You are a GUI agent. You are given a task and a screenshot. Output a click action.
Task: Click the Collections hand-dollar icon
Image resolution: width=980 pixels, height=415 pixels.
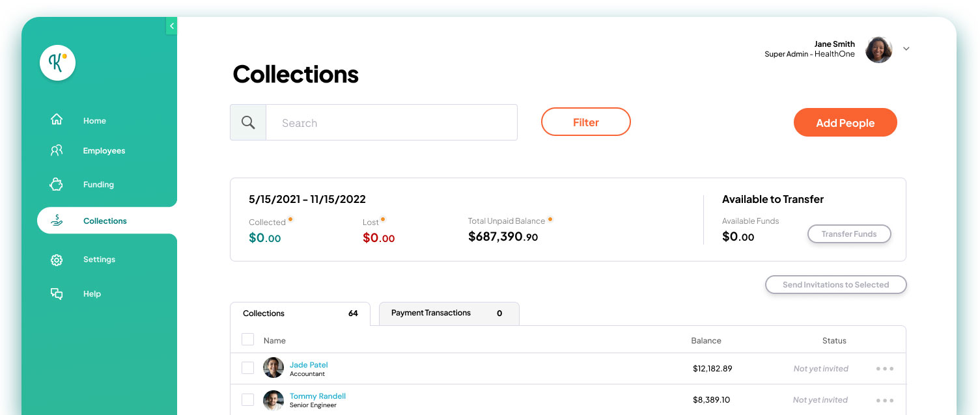click(57, 221)
